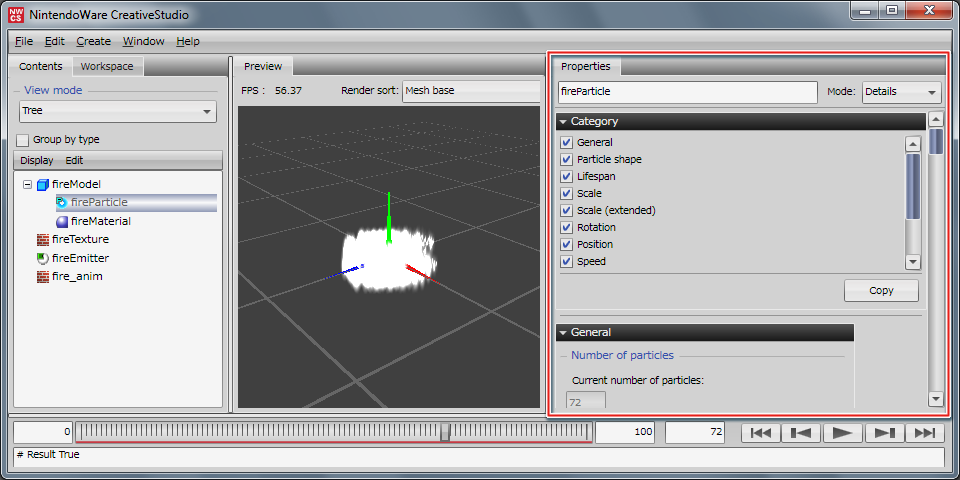Select the Preview tab

click(263, 66)
